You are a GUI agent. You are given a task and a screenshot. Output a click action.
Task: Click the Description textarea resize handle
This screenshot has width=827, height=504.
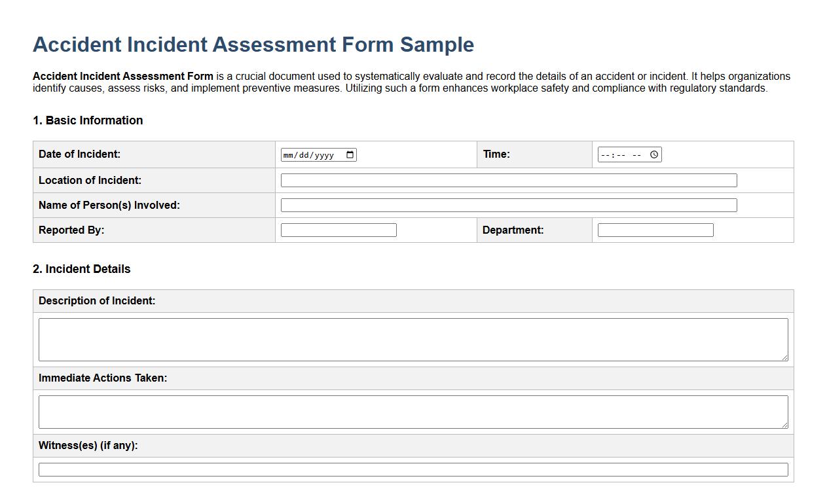click(x=784, y=358)
